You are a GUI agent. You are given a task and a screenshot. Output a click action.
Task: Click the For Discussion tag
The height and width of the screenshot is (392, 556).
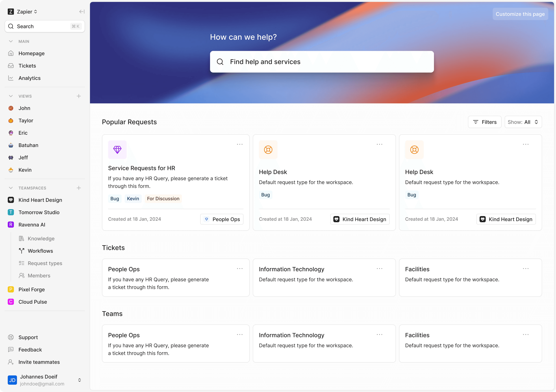coord(163,199)
